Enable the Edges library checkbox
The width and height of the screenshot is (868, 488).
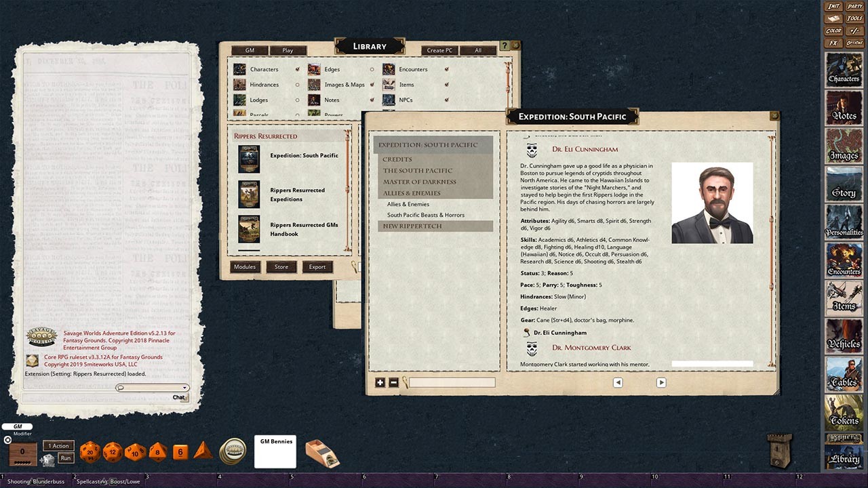pyautogui.click(x=371, y=68)
